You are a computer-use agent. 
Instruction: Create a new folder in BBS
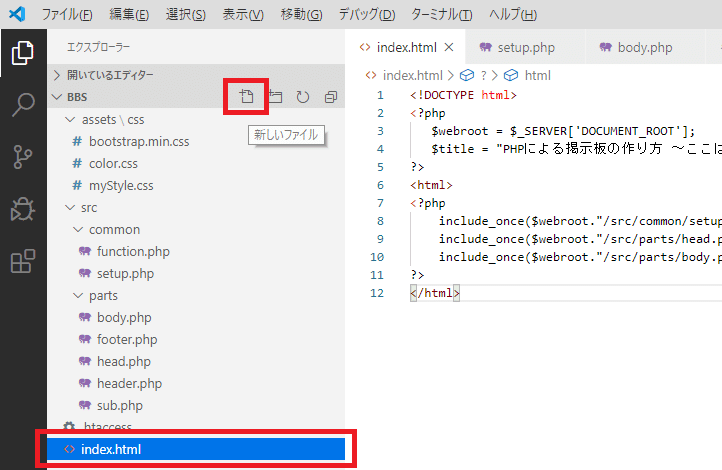275,97
